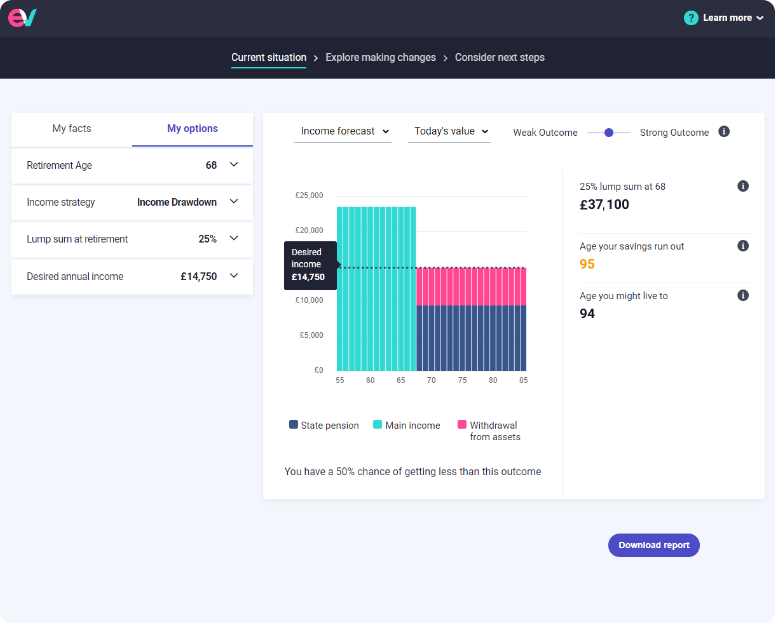Switch to the My facts tab
Image resolution: width=775 pixels, height=623 pixels.
click(x=72, y=129)
